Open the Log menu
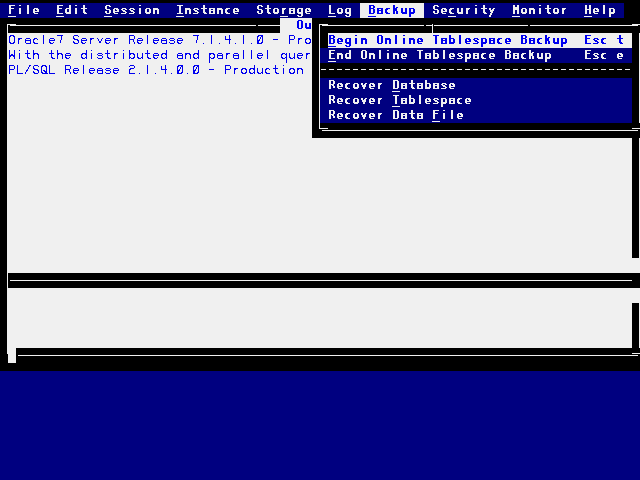Screen dimensions: 640x480 (x=340, y=10)
